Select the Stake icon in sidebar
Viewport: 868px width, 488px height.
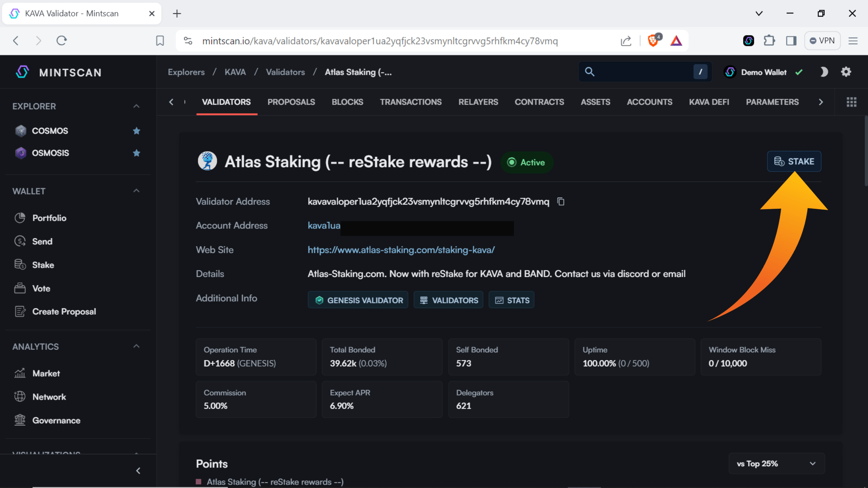click(x=20, y=265)
